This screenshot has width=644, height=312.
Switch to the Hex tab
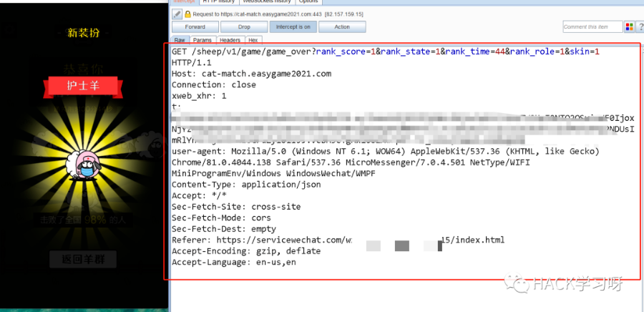[253, 40]
